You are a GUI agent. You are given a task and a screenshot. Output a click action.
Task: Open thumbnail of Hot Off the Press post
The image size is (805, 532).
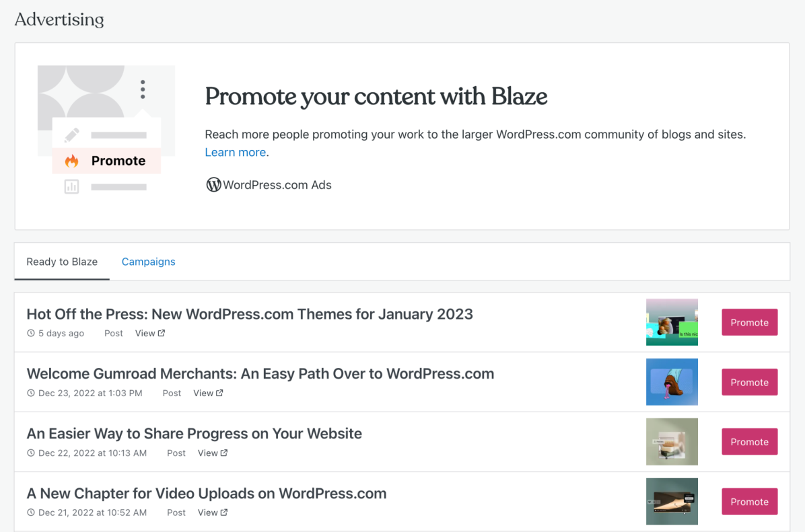point(672,322)
